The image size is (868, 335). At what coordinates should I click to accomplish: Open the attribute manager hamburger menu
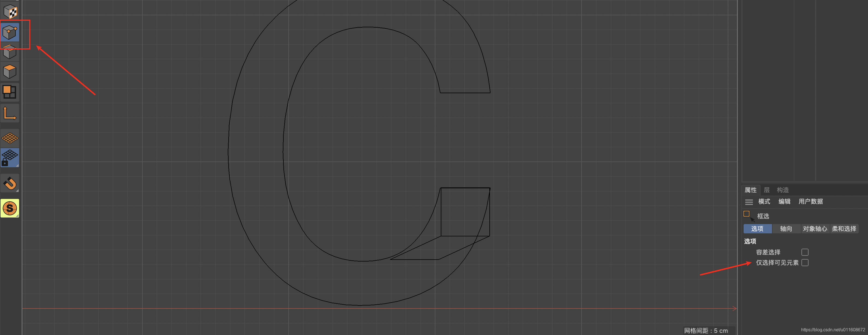click(x=749, y=202)
